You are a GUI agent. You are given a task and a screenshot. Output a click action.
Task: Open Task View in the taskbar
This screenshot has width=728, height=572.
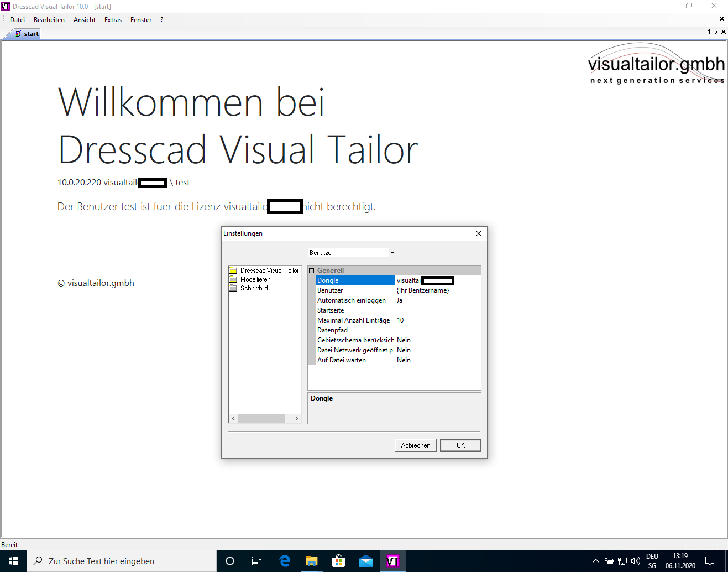[x=256, y=561]
